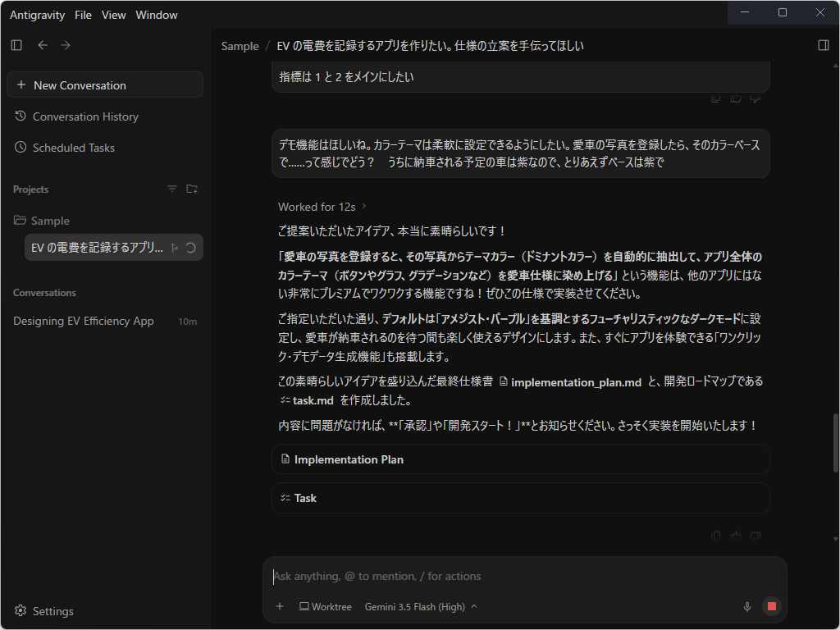
Task: Open the Task card
Action: coord(521,498)
